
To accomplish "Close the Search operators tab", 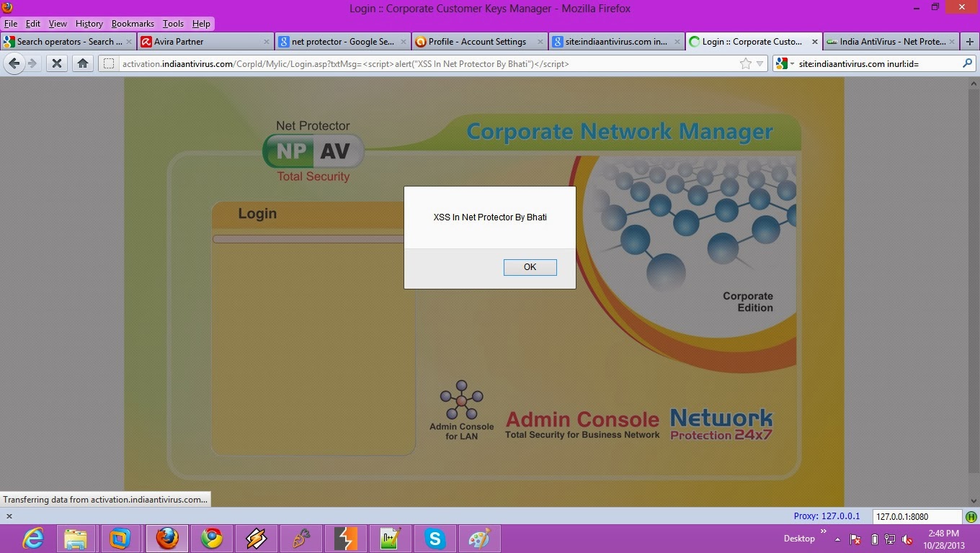I will 129,42.
